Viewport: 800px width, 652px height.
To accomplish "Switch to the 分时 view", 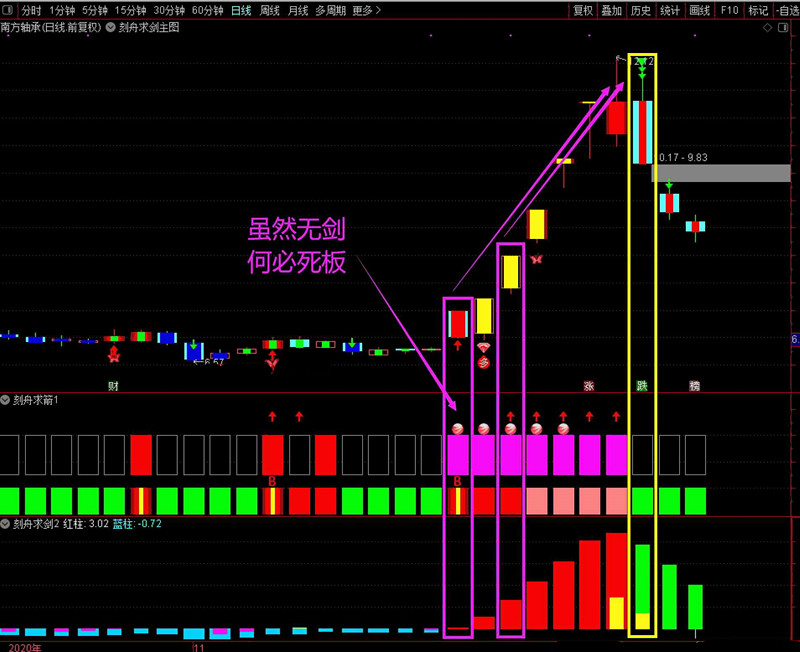I will 31,10.
